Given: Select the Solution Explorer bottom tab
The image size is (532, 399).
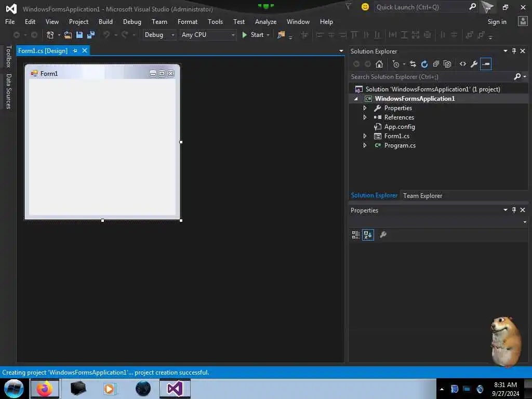Looking at the screenshot, I should 374,195.
